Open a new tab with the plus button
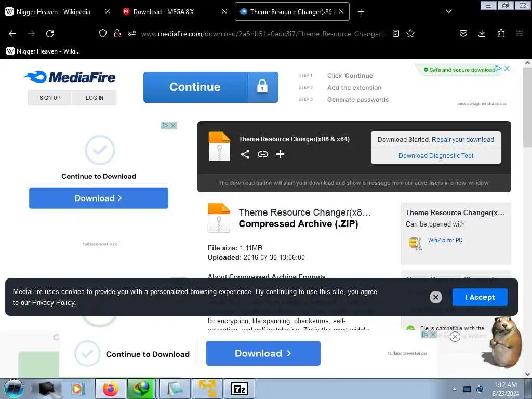Screen dimensions: 532x399 [361, 12]
